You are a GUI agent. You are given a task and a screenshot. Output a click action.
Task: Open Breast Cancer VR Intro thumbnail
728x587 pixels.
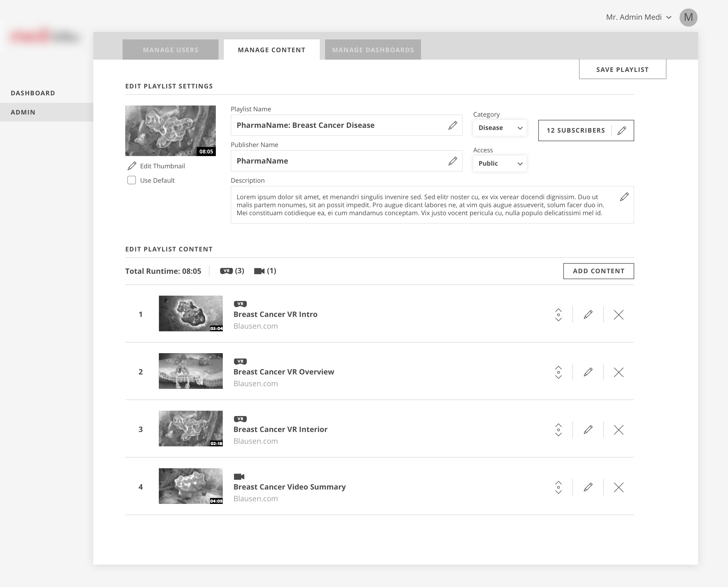pos(191,313)
